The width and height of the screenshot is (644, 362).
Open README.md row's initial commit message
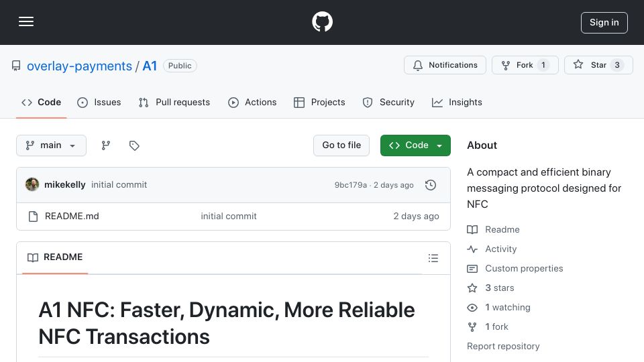[x=229, y=217]
